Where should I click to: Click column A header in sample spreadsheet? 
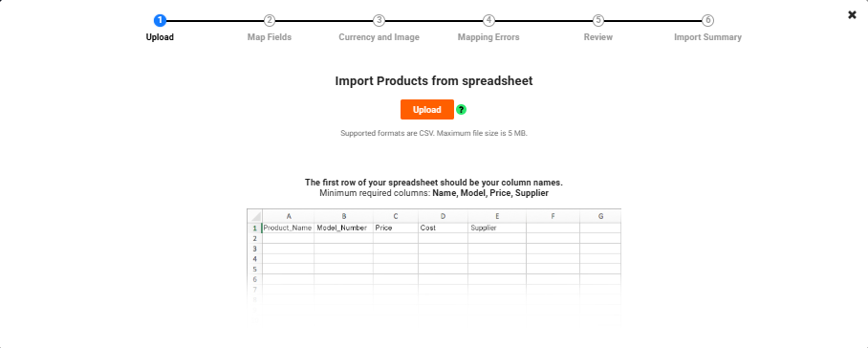coord(288,216)
